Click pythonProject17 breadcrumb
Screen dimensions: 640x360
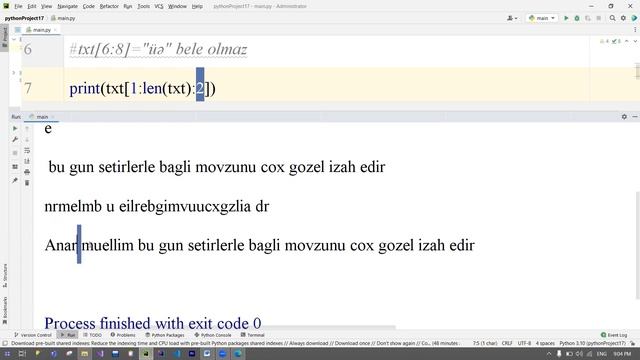[24, 18]
